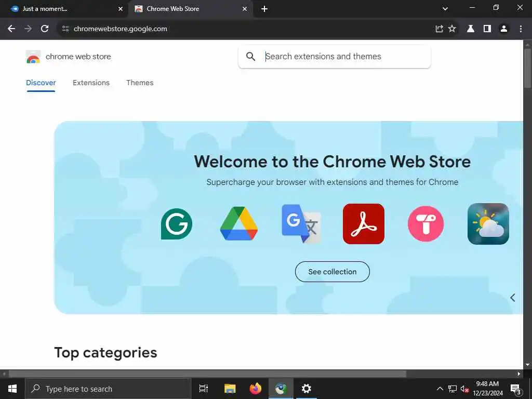
Task: Click the network tray icon
Action: pyautogui.click(x=453, y=389)
